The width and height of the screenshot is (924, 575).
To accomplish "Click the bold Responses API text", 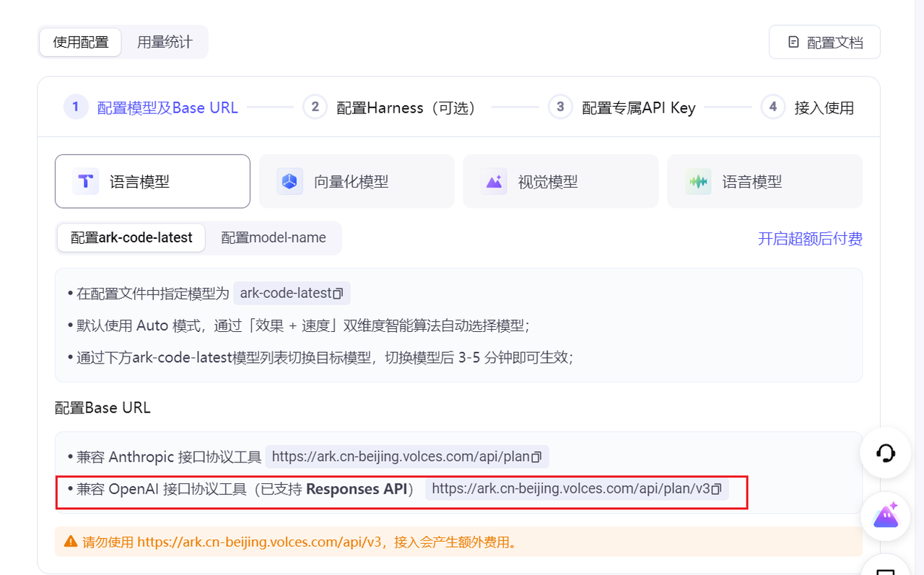I will (357, 489).
